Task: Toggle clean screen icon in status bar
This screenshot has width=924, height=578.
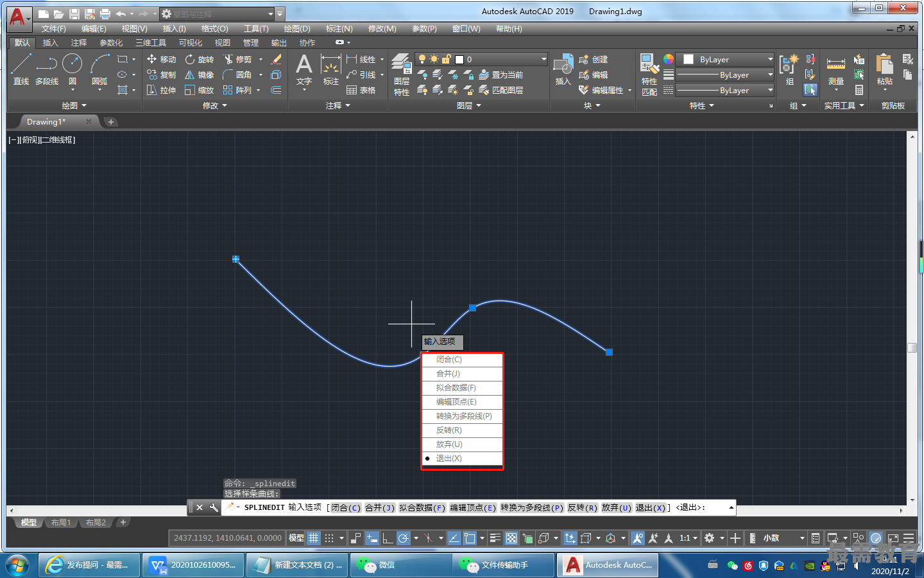Action: pyautogui.click(x=893, y=538)
